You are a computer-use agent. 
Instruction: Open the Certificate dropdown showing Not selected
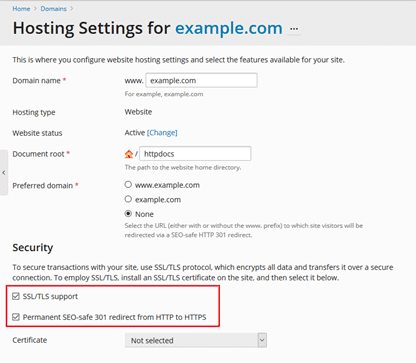[x=196, y=340]
